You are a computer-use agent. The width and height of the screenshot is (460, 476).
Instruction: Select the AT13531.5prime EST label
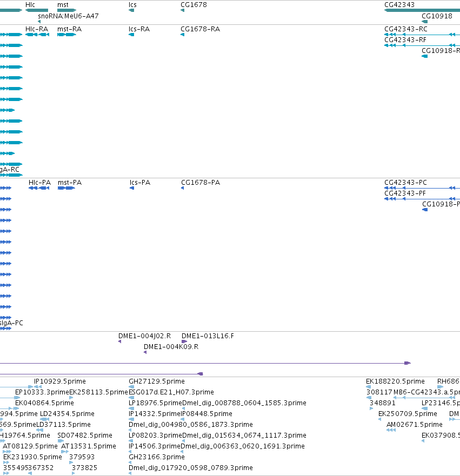click(x=89, y=446)
